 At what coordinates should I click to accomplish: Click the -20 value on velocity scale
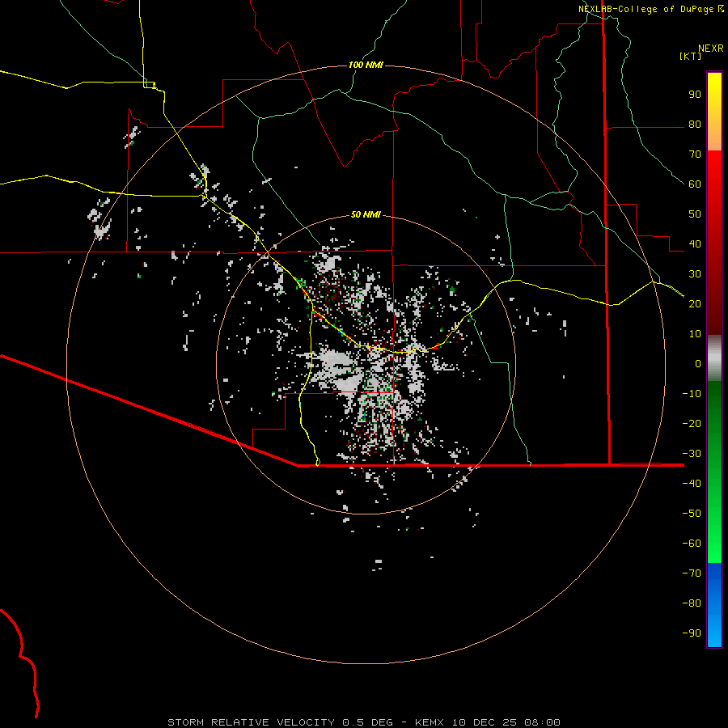(692, 423)
